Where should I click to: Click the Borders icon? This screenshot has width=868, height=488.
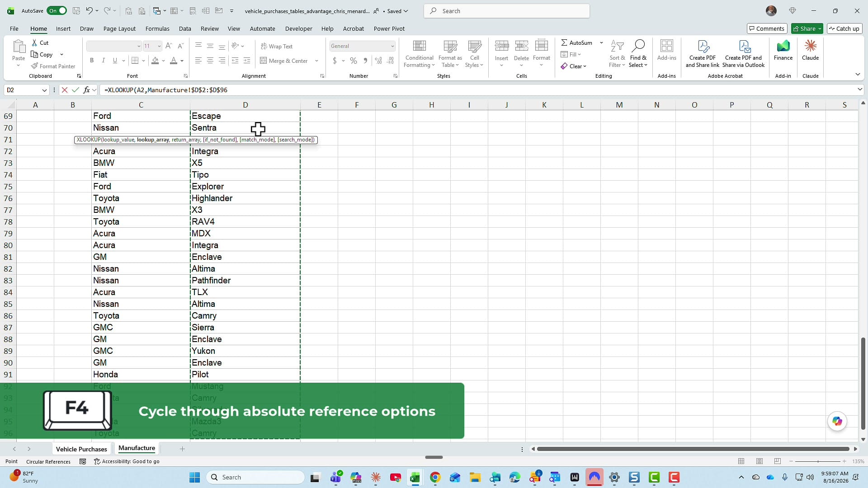135,61
